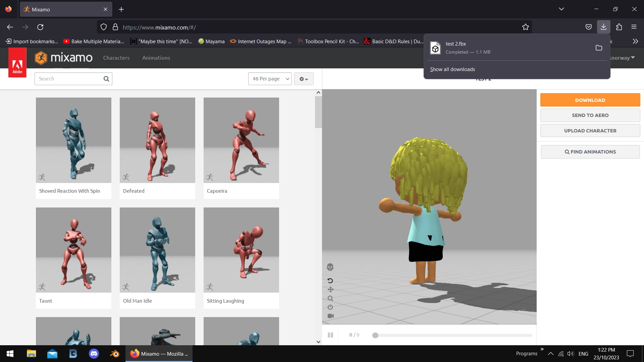Image resolution: width=644 pixels, height=362 pixels.
Task: Click the search magnifier icon button
Action: pyautogui.click(x=106, y=79)
